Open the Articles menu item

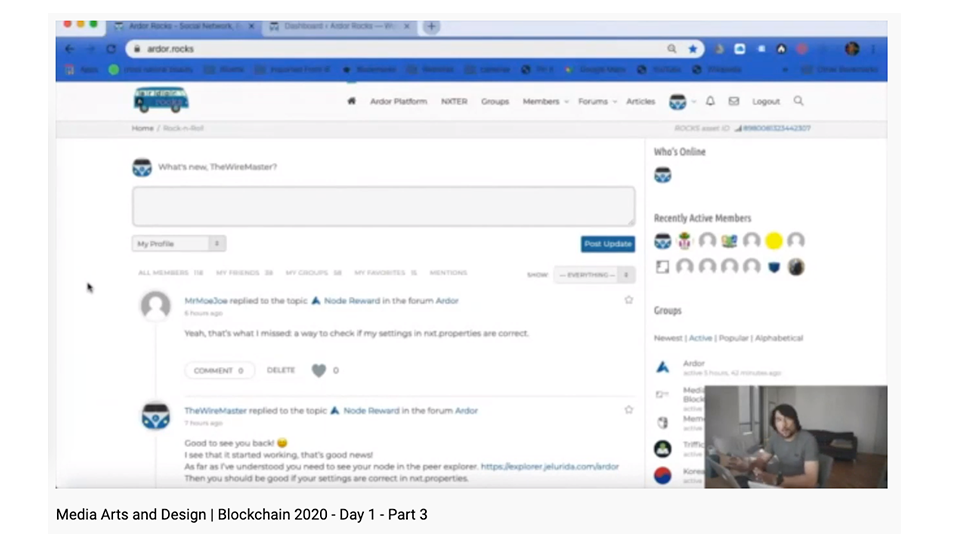click(640, 102)
